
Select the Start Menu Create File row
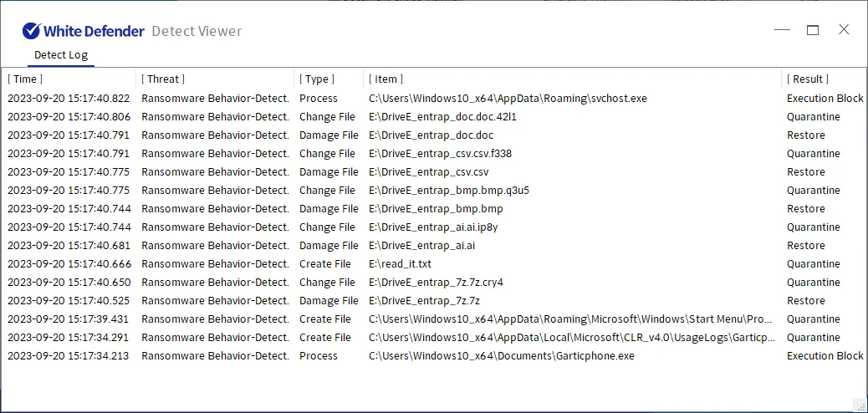571,319
